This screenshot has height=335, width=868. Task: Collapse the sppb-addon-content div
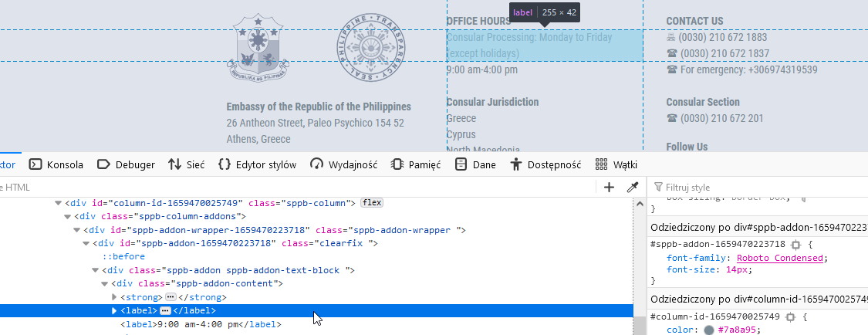point(105,284)
